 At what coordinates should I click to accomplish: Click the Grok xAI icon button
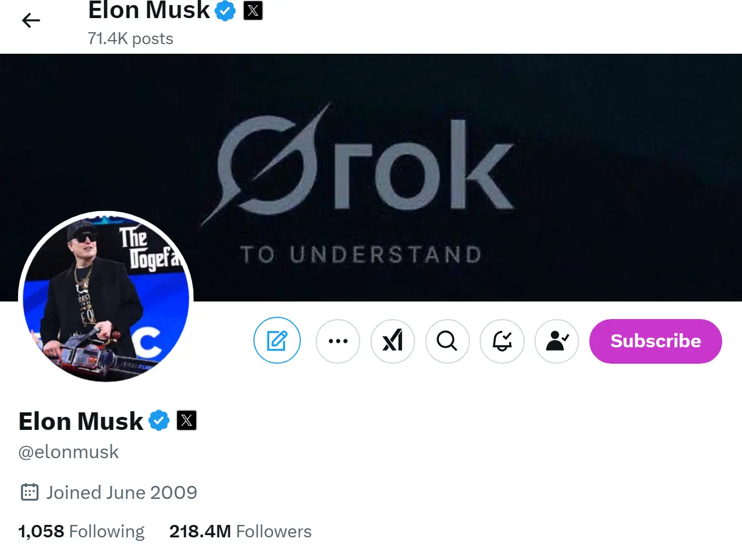[392, 341]
